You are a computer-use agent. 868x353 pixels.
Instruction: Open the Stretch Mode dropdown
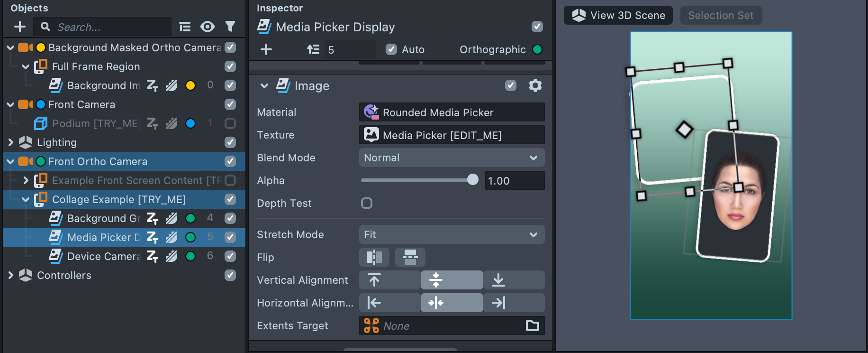452,234
